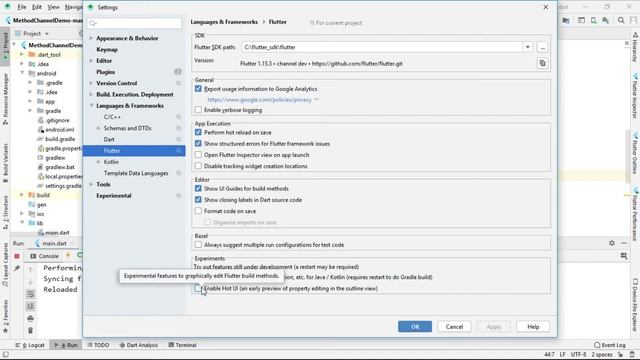Select Experimental settings page
Image resolution: width=640 pixels, height=360 pixels.
coord(114,196)
